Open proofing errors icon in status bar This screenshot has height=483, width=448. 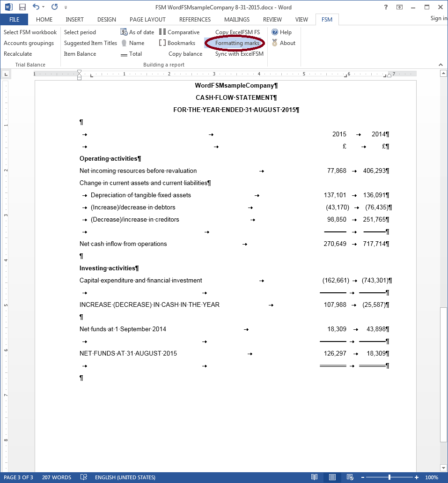83,477
